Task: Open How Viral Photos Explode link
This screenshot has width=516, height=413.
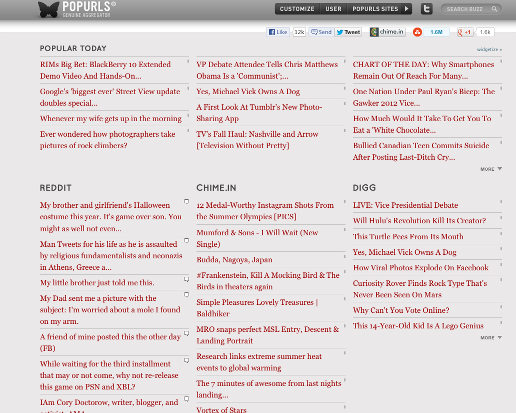Action: coord(421,268)
